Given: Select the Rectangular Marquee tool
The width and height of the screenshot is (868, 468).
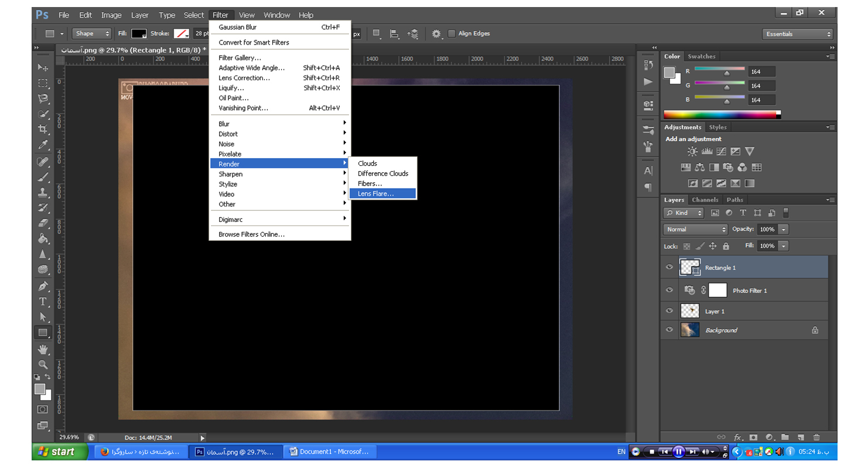Looking at the screenshot, I should pos(43,83).
